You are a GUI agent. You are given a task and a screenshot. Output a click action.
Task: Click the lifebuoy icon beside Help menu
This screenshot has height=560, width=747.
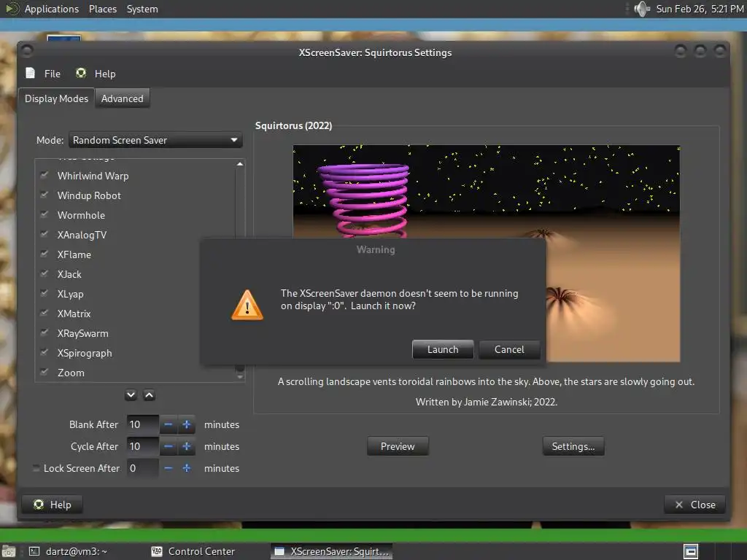81,73
